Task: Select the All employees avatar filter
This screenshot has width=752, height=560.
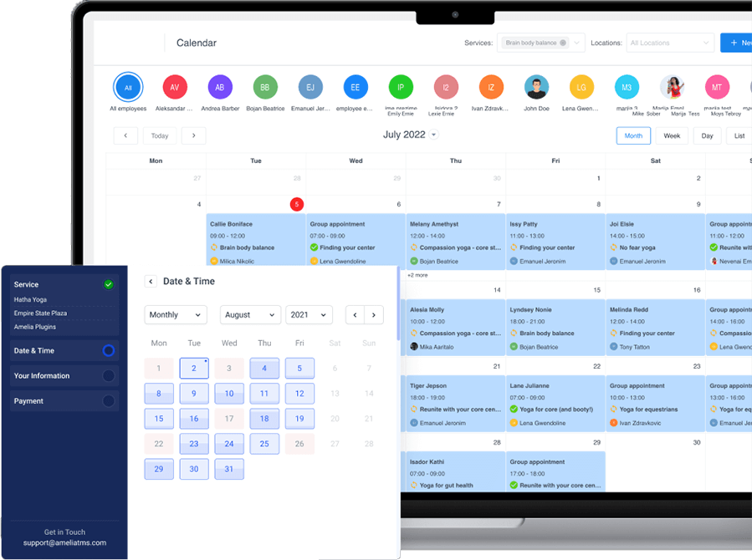Action: pyautogui.click(x=128, y=87)
